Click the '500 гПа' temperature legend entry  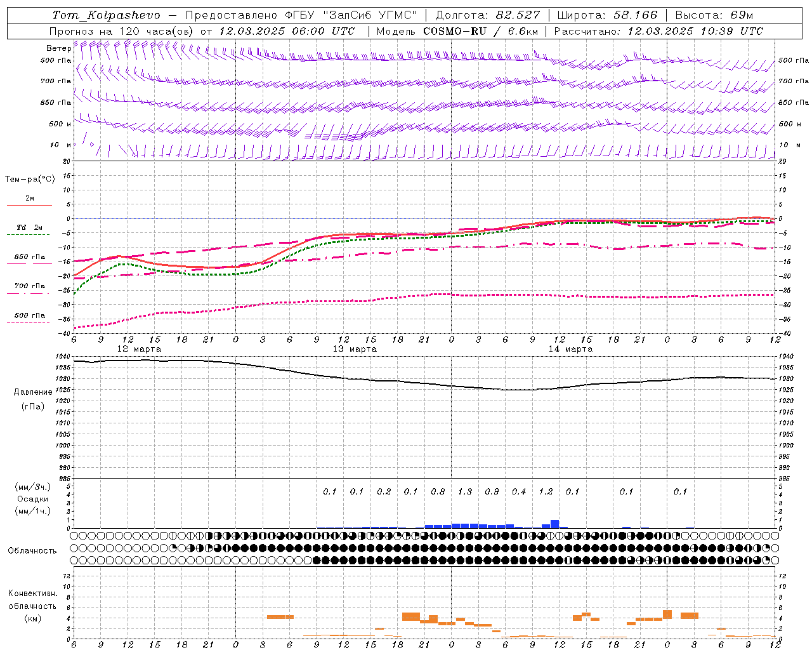pos(30,315)
